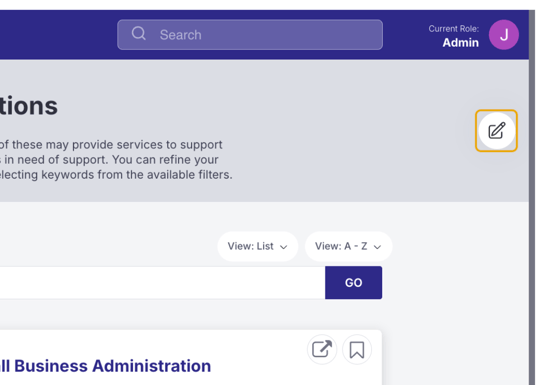Click the Search placeholder text in header
This screenshot has height=385, width=552.
[x=181, y=35]
